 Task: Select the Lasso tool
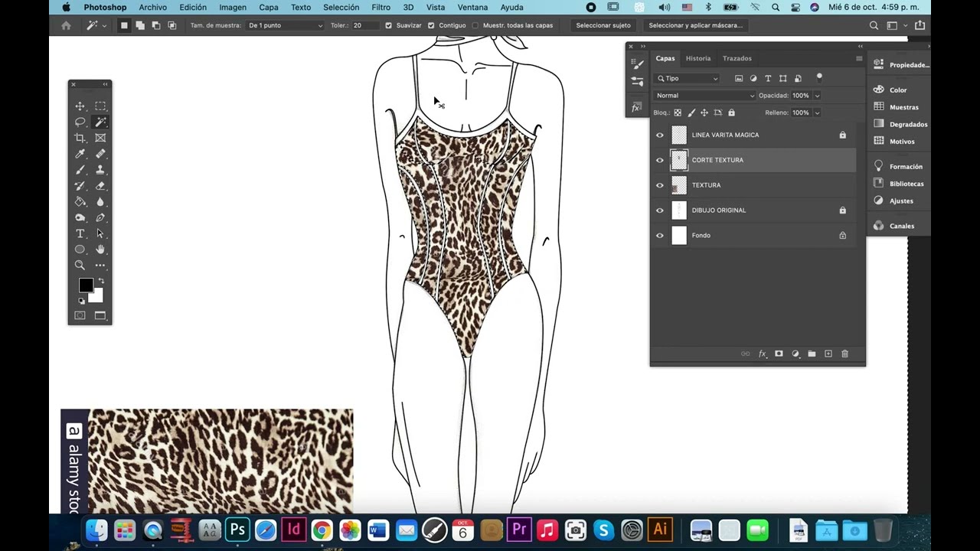point(80,122)
